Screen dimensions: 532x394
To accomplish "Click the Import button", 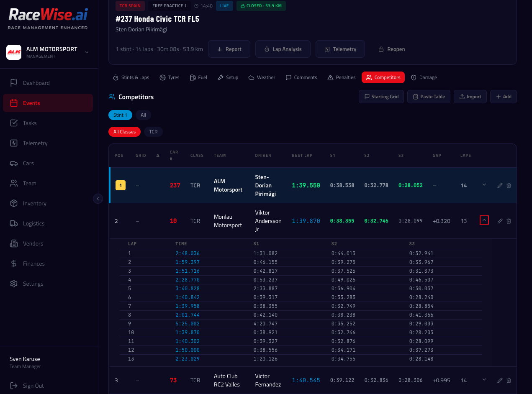I will 470,97.
